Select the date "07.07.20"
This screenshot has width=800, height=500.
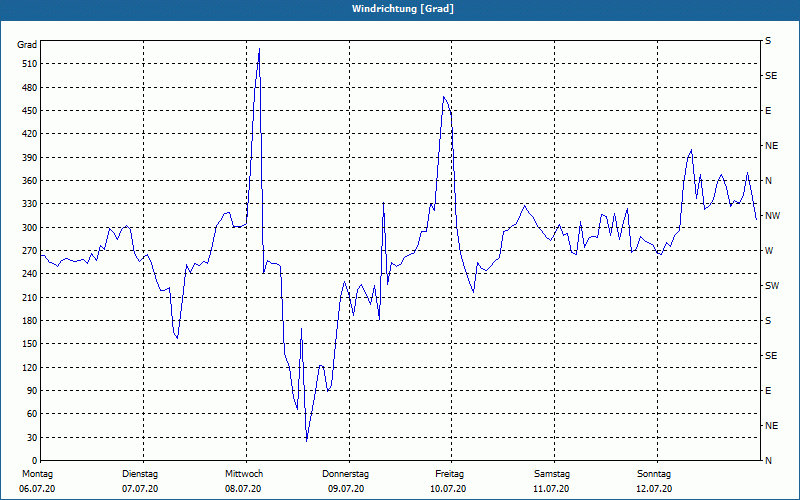point(140,489)
